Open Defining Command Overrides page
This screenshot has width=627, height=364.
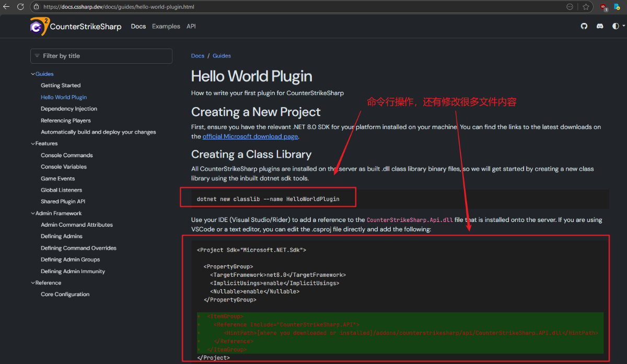point(78,248)
